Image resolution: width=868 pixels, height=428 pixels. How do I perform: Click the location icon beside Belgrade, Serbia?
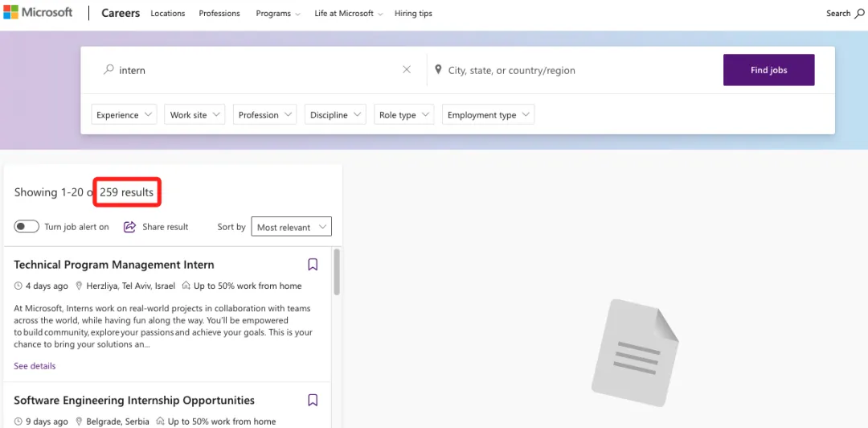tap(79, 422)
